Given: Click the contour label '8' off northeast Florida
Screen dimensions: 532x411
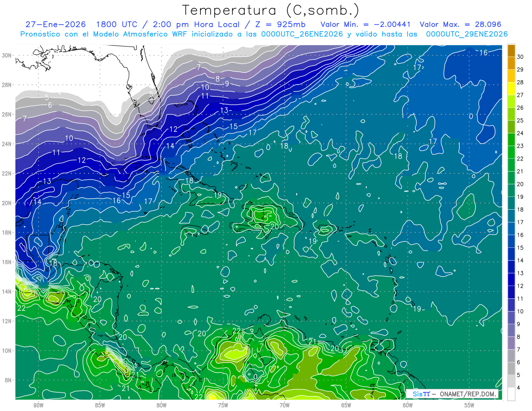Looking at the screenshot, I should (217, 79).
